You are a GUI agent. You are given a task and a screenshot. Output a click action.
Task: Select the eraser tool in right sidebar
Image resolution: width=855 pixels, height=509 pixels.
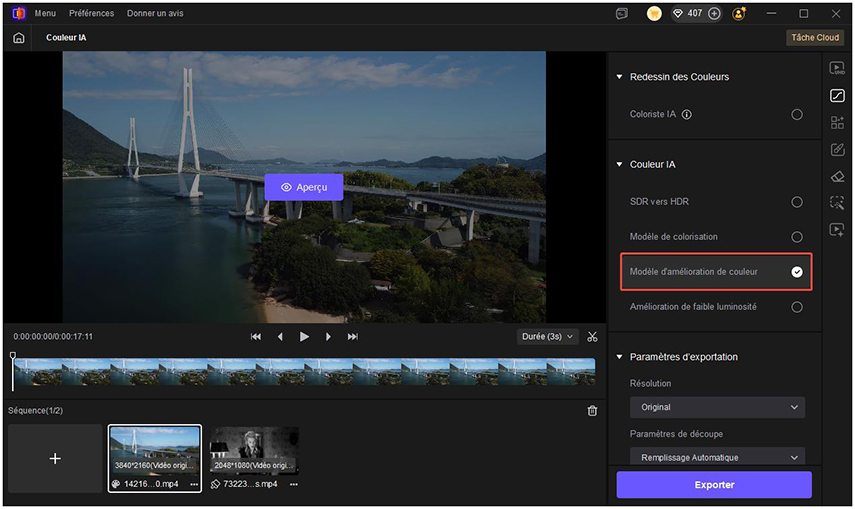(837, 176)
